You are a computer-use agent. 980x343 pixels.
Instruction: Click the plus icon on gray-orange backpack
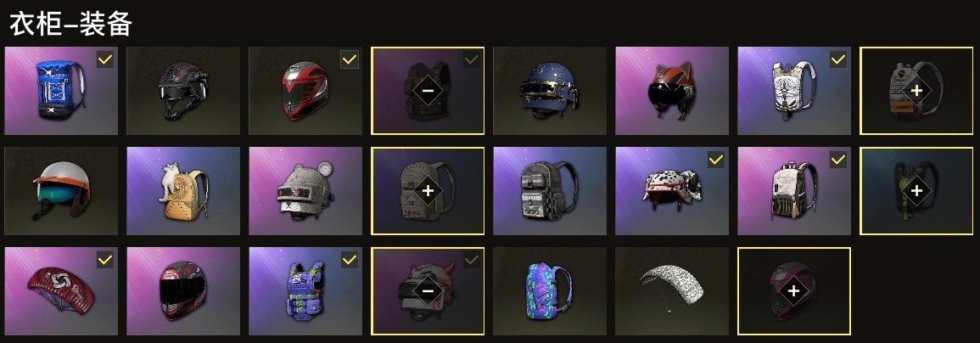click(x=916, y=91)
